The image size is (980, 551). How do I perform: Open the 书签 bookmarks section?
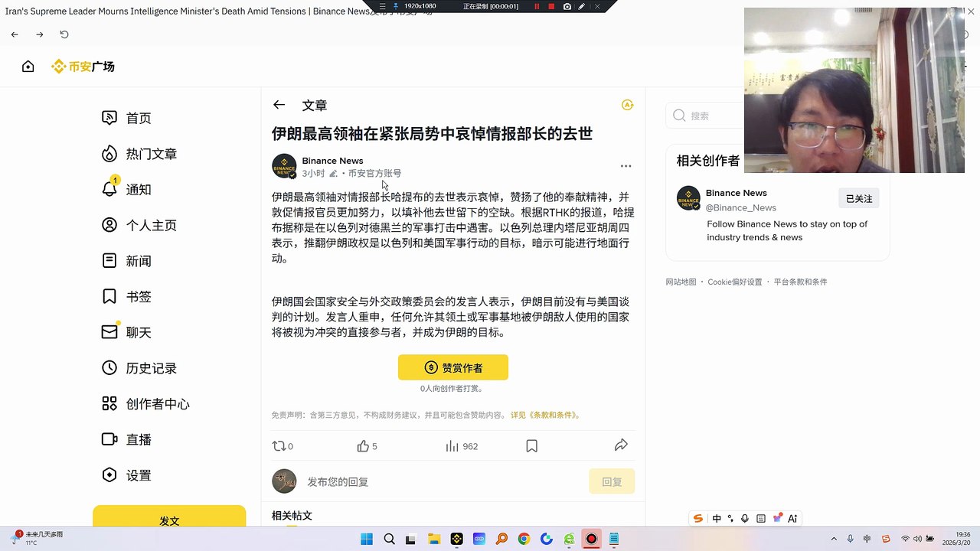click(x=127, y=296)
